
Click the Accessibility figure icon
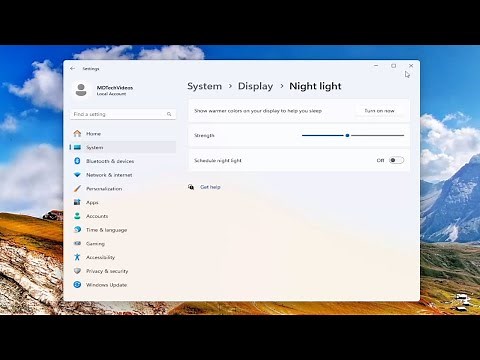coord(77,257)
